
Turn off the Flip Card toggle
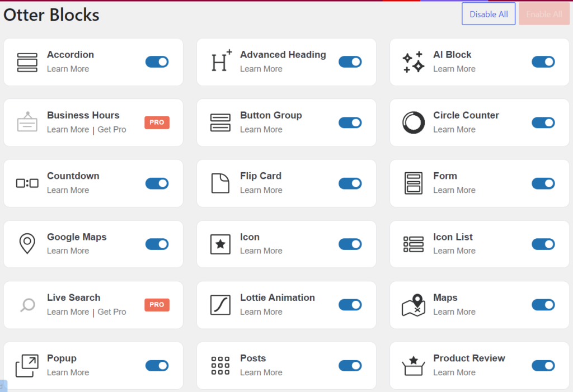point(350,183)
